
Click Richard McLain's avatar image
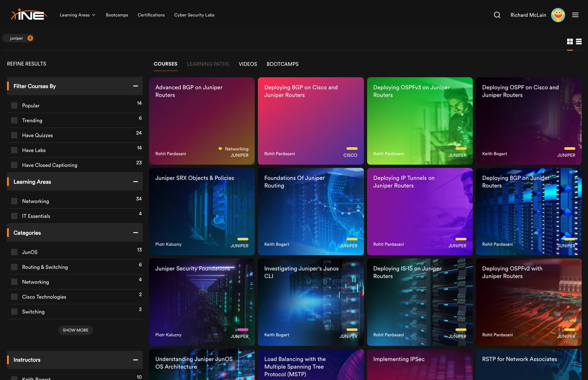558,15
